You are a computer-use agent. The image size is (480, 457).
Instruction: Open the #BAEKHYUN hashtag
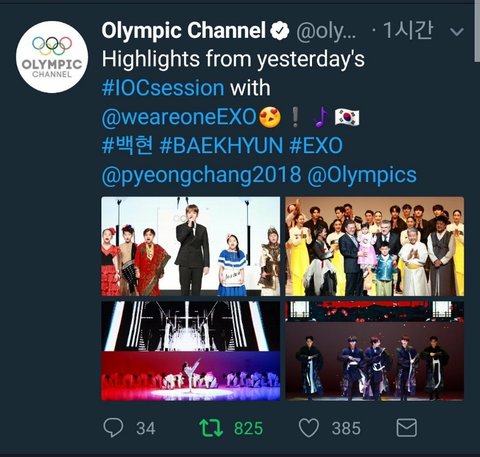tap(221, 146)
